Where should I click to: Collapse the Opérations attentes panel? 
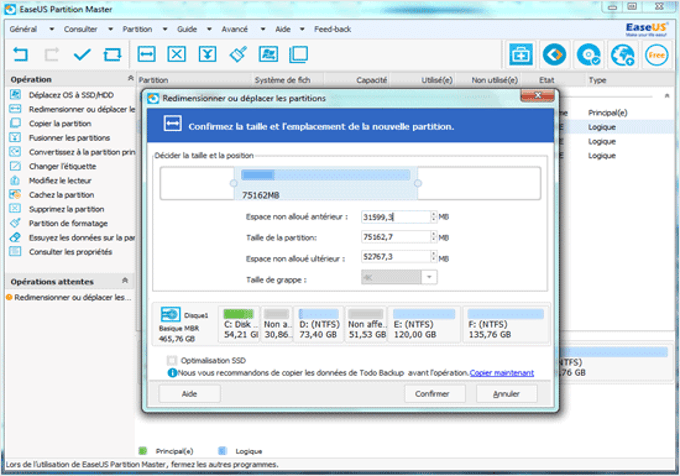pos(125,281)
